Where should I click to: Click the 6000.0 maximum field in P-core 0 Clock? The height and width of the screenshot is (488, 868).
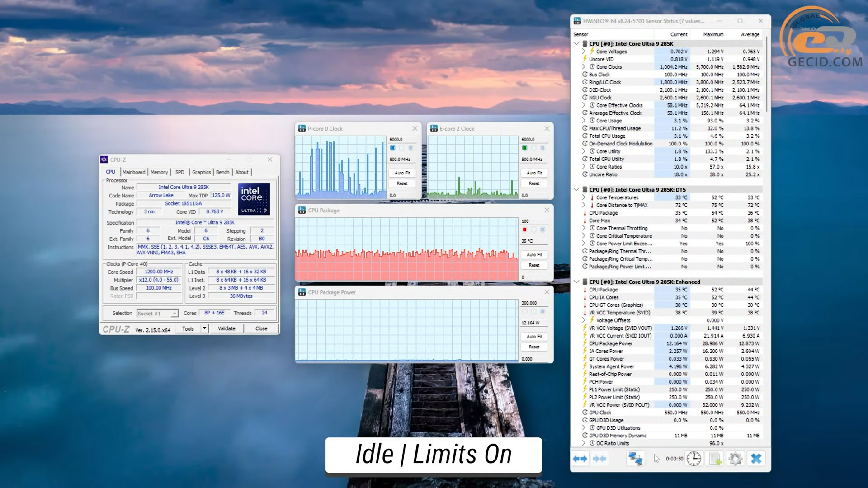click(x=402, y=140)
